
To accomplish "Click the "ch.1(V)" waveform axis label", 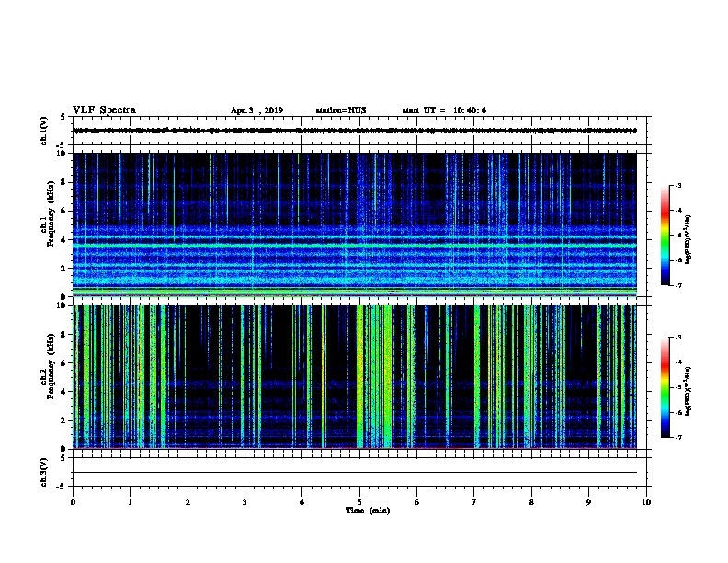I will pos(43,131).
